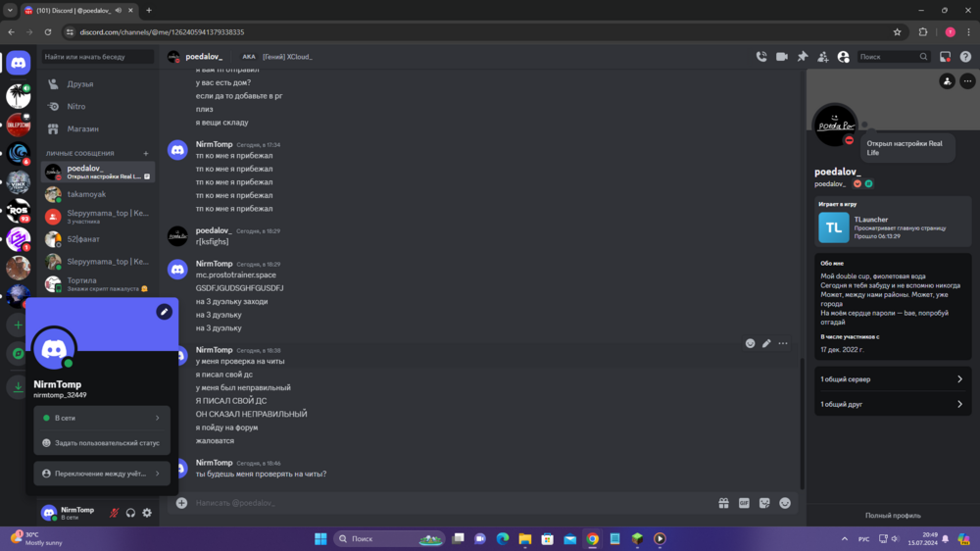Open the inbox icon in header
This screenshot has width=980, height=551.
[945, 57]
